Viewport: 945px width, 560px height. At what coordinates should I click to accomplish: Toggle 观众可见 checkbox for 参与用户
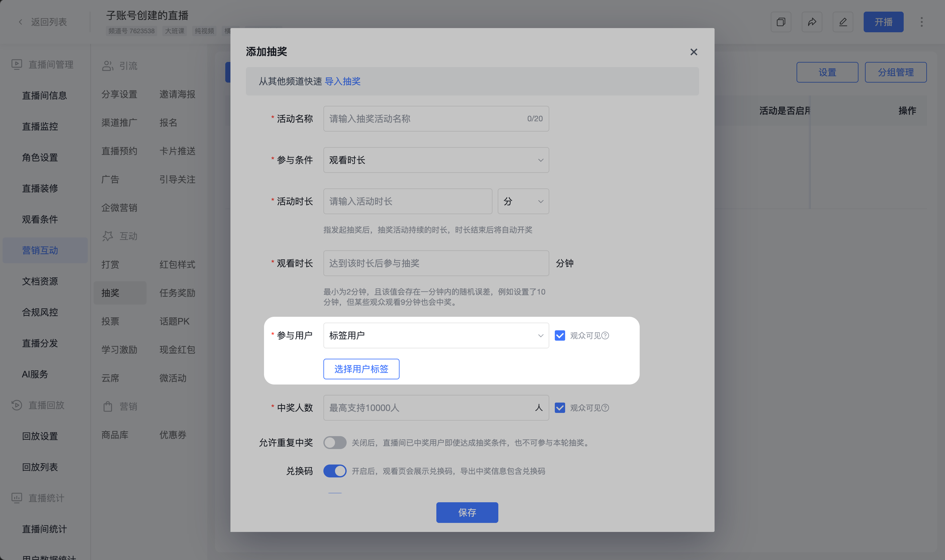pos(560,335)
